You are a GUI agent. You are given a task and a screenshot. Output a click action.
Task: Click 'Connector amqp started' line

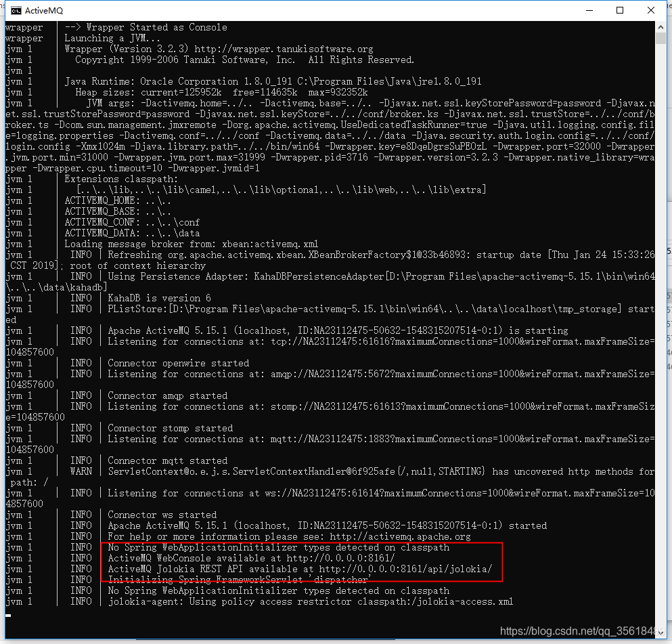[167, 395]
